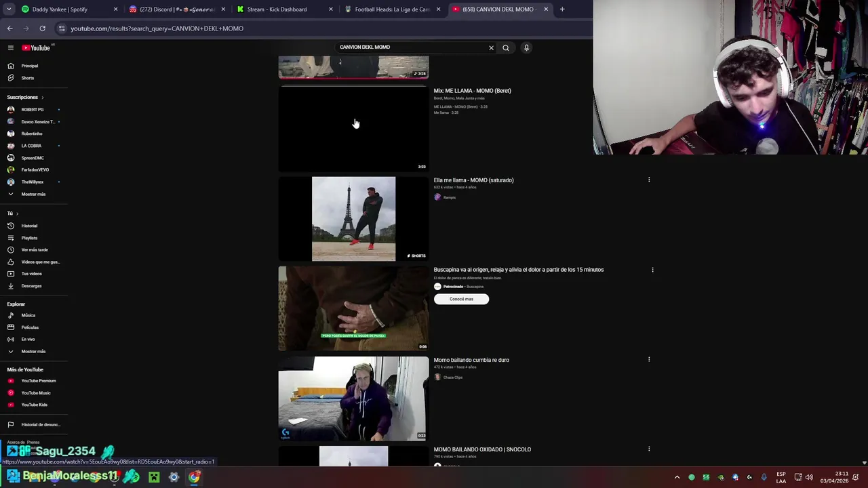868x488 pixels.
Task: Open a new browser tab
Action: pos(562,9)
